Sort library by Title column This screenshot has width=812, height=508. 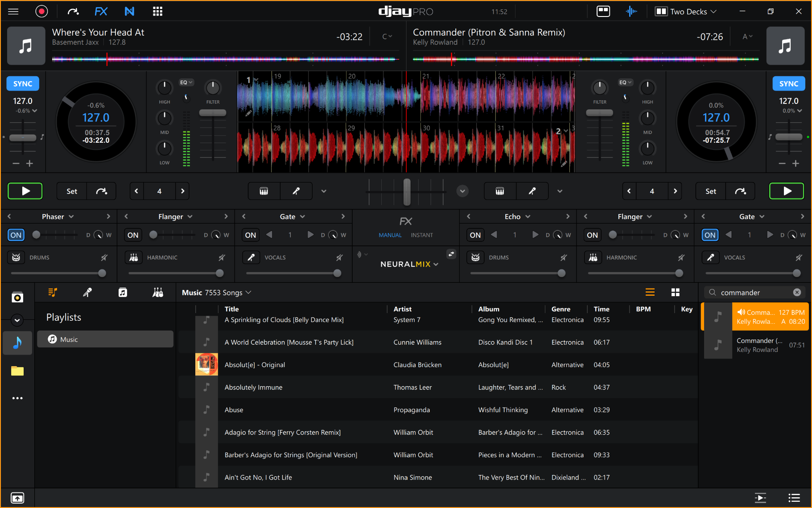click(x=232, y=309)
